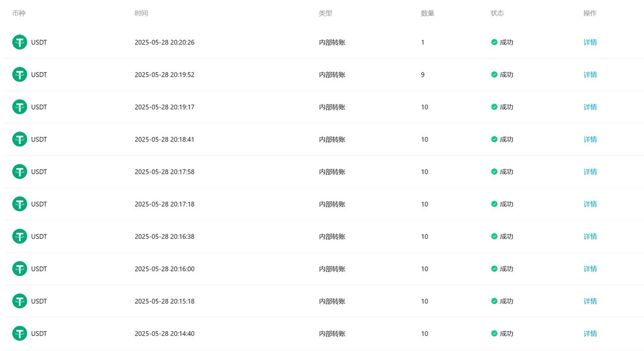Image resolution: width=644 pixels, height=351 pixels.
Task: Click the 成功 status text in the 20:17:58 row
Action: [x=507, y=172]
